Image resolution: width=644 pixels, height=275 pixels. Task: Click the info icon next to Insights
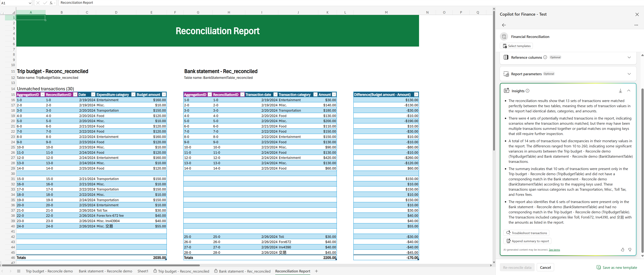point(527,91)
